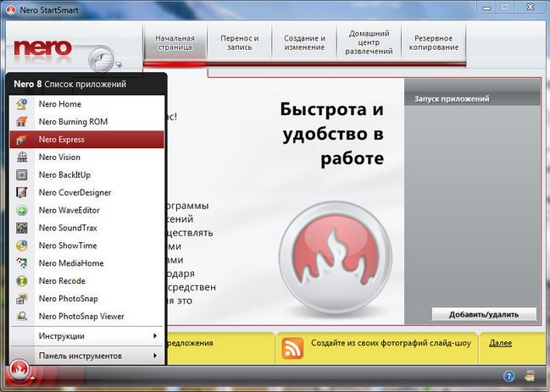Pick Nero CoverDesigner in the list
This screenshot has height=392, width=550.
tap(87, 192)
